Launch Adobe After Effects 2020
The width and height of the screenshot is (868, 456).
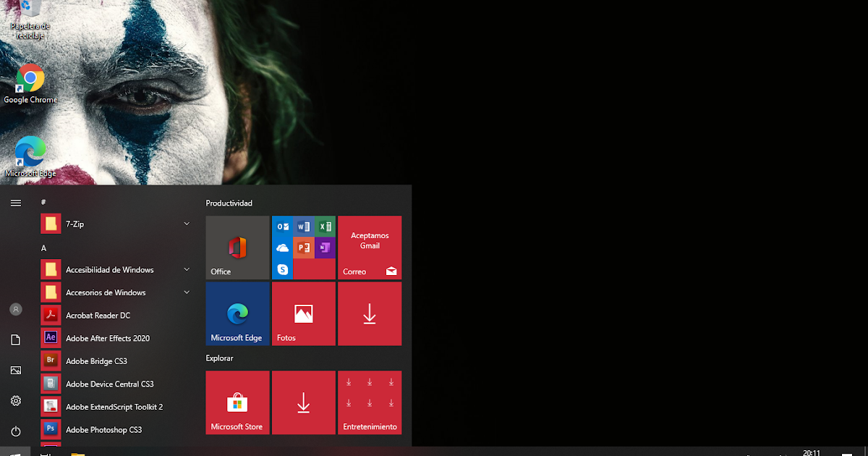pyautogui.click(x=116, y=338)
